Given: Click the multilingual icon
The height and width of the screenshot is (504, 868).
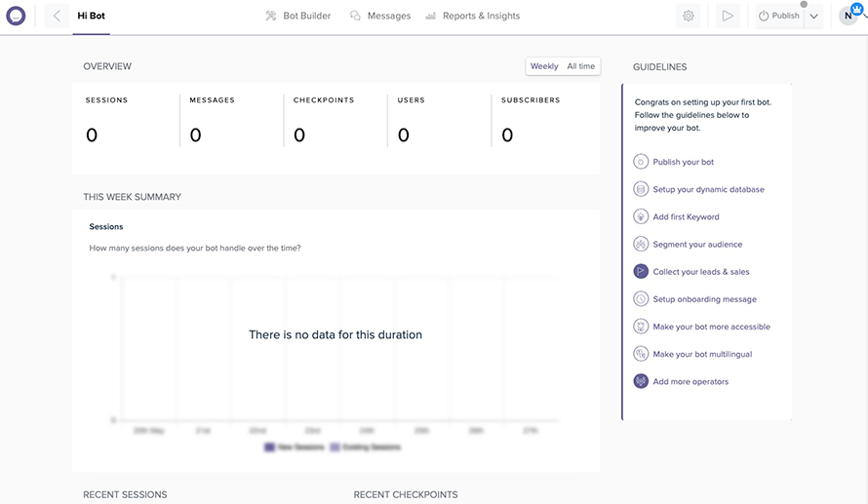Looking at the screenshot, I should pos(641,354).
